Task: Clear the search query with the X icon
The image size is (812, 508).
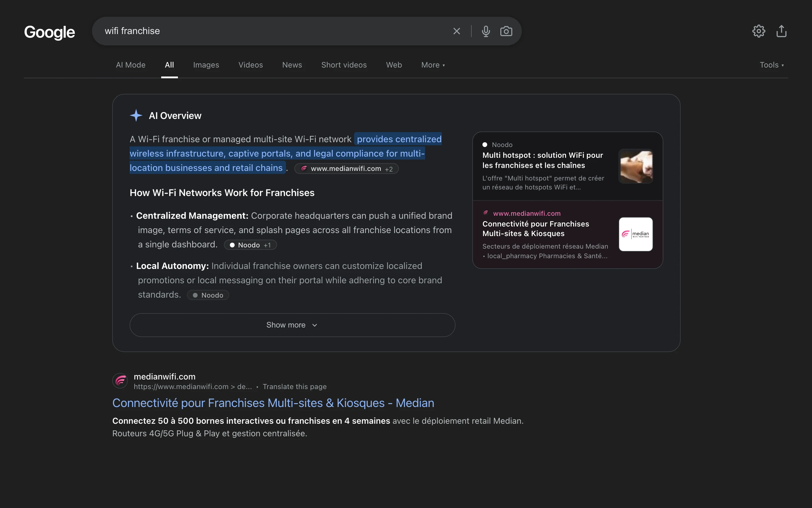Action: [456, 31]
